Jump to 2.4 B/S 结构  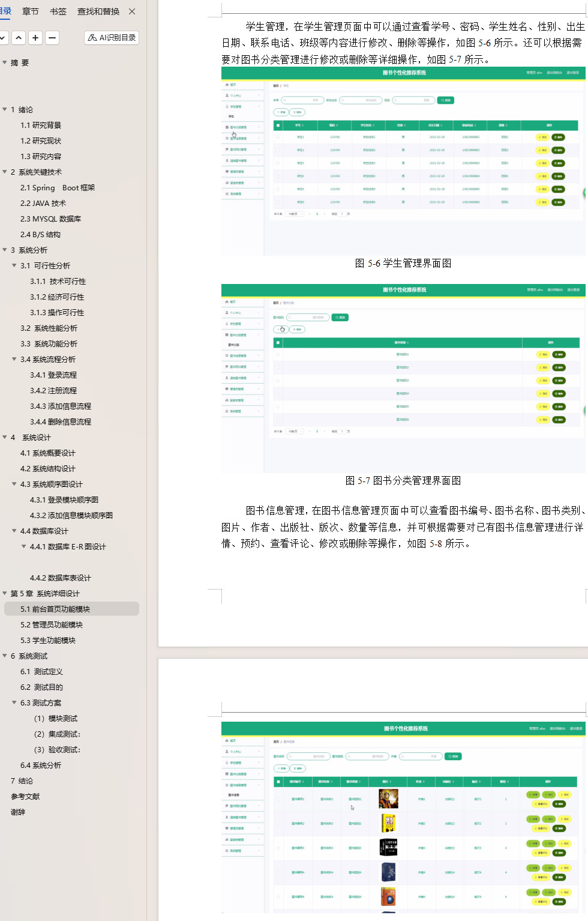coord(40,234)
